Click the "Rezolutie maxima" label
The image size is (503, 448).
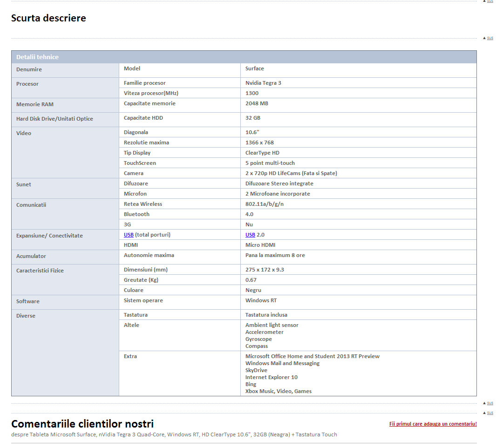(146, 143)
